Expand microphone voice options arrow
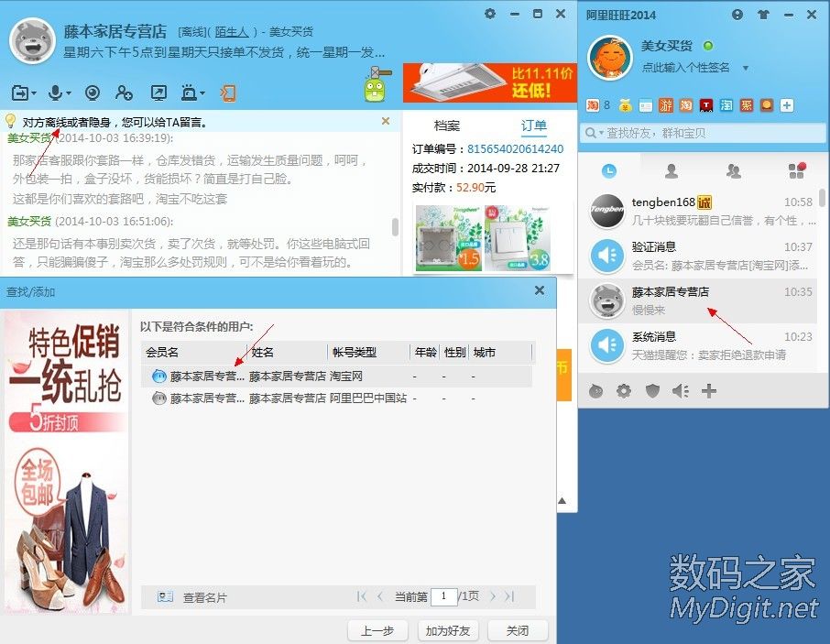Image resolution: width=830 pixels, height=644 pixels. pyautogui.click(x=69, y=93)
